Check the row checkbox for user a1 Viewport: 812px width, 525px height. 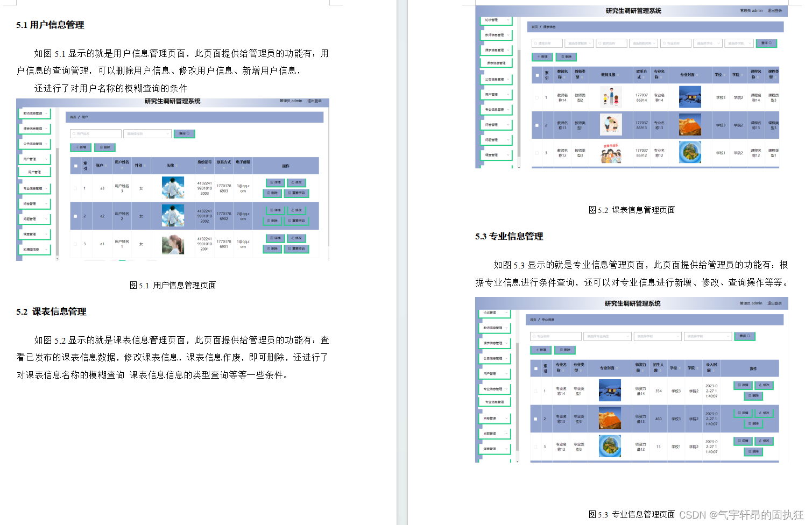[x=75, y=244]
